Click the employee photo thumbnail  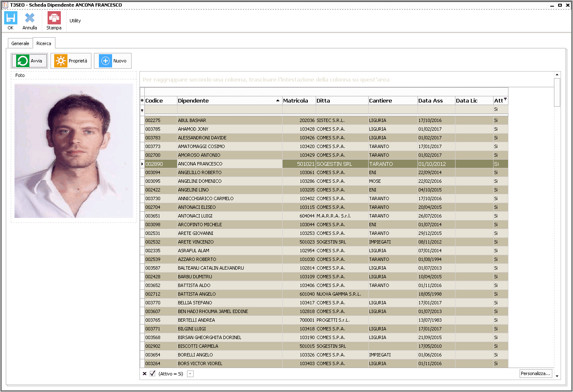click(x=74, y=151)
